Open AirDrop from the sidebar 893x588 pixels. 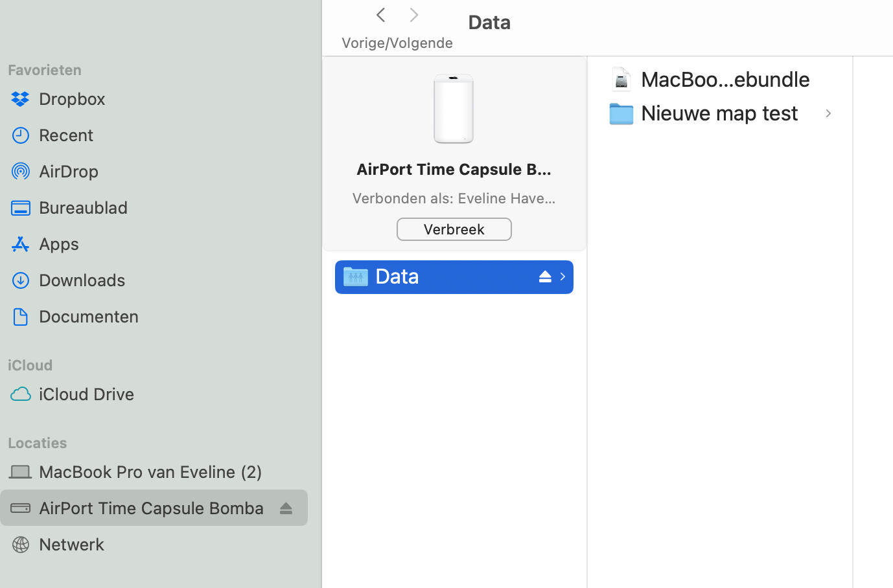point(20,171)
